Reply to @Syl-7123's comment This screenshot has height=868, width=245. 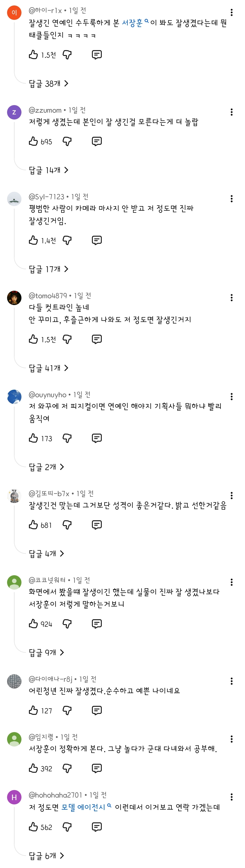click(x=97, y=240)
